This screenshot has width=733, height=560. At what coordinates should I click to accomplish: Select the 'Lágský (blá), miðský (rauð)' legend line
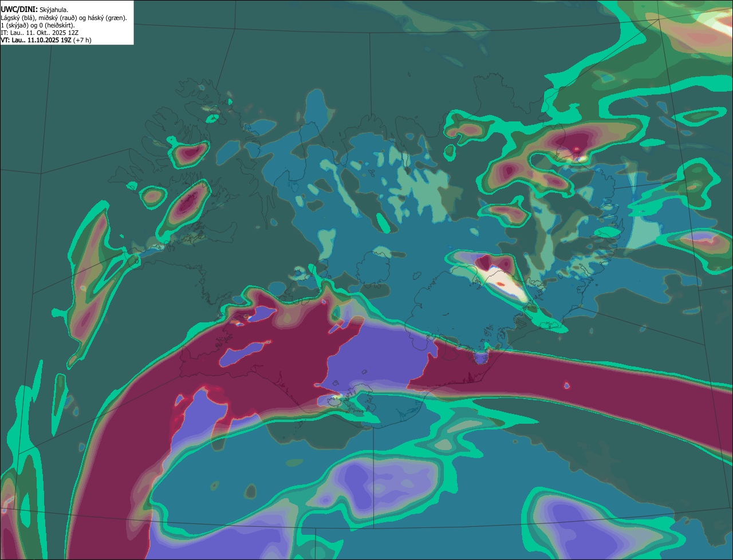[64, 18]
